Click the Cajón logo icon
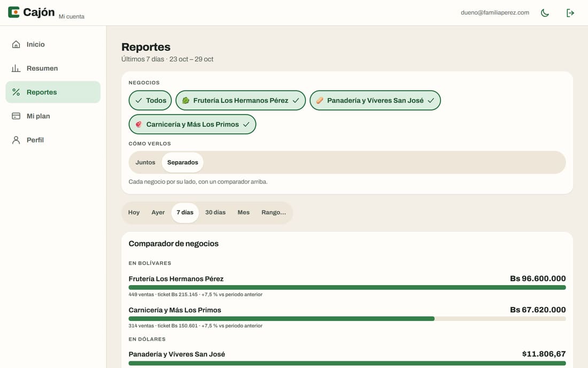The height and width of the screenshot is (368, 588). pyautogui.click(x=14, y=12)
